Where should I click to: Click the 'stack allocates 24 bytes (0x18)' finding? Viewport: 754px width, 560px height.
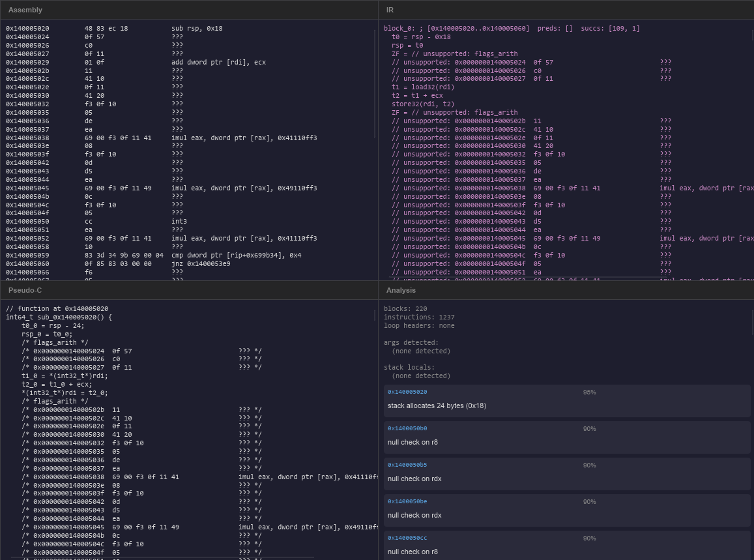(x=437, y=405)
